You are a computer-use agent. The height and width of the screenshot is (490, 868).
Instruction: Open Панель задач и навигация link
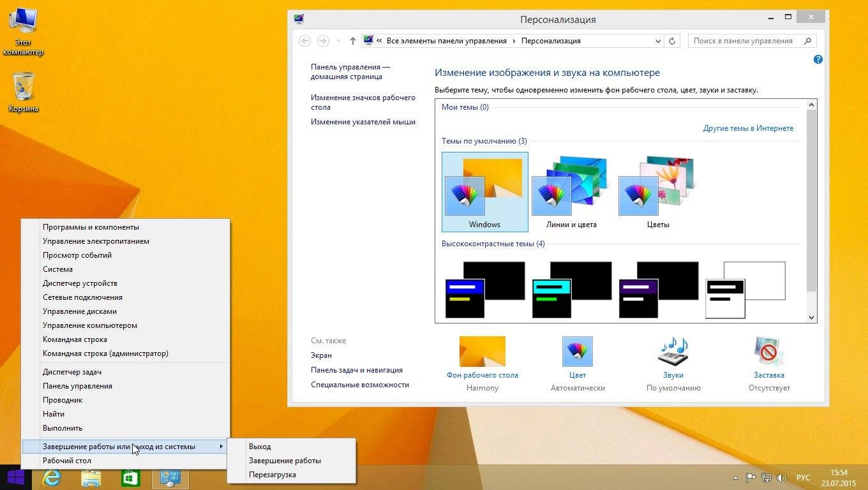356,370
